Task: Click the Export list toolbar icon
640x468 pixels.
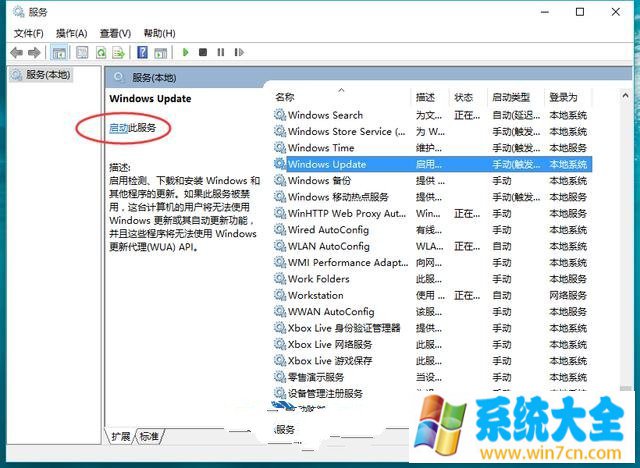Action: pos(118,52)
